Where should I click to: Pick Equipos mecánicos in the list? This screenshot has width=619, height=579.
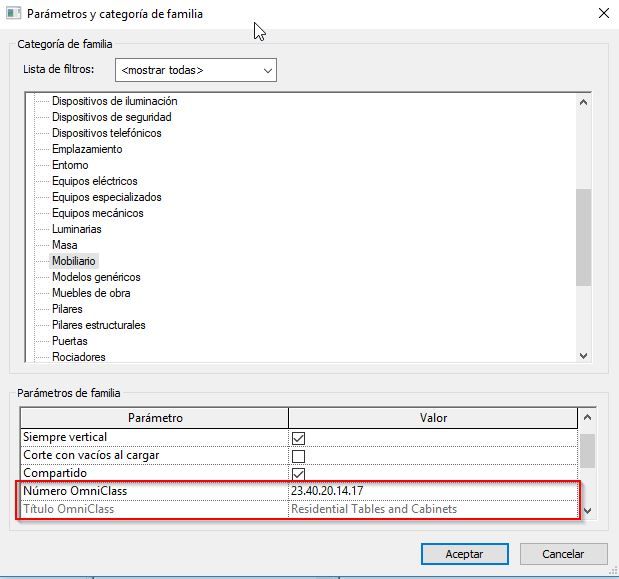tap(98, 213)
